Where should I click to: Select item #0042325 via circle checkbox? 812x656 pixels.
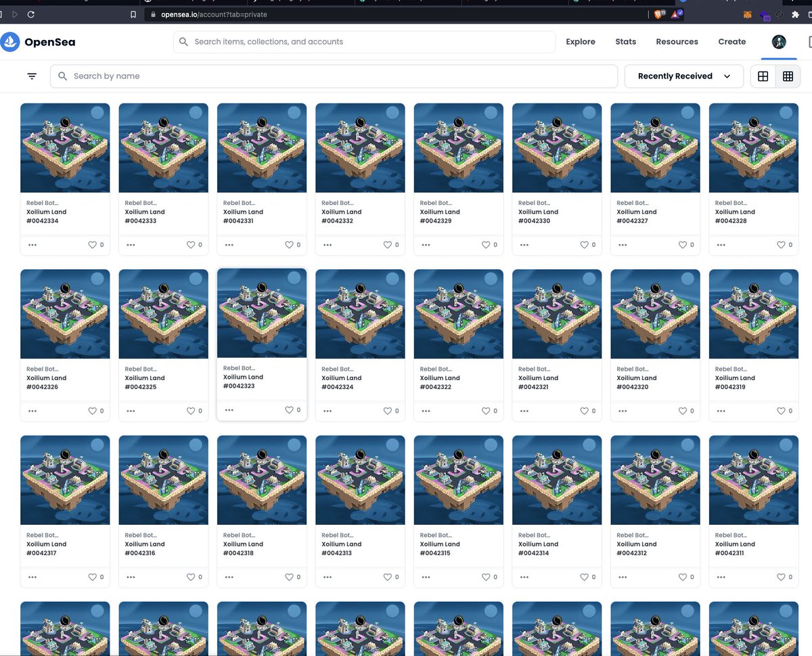point(196,279)
